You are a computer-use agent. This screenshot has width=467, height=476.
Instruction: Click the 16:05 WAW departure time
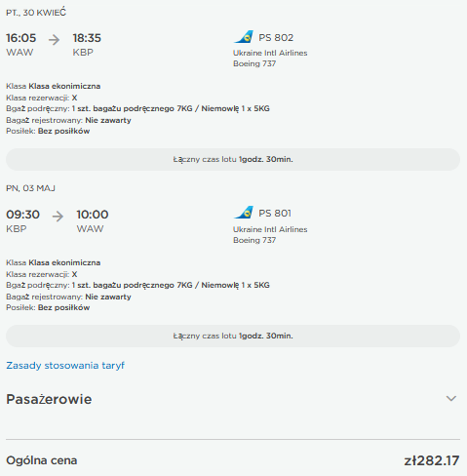pos(21,38)
